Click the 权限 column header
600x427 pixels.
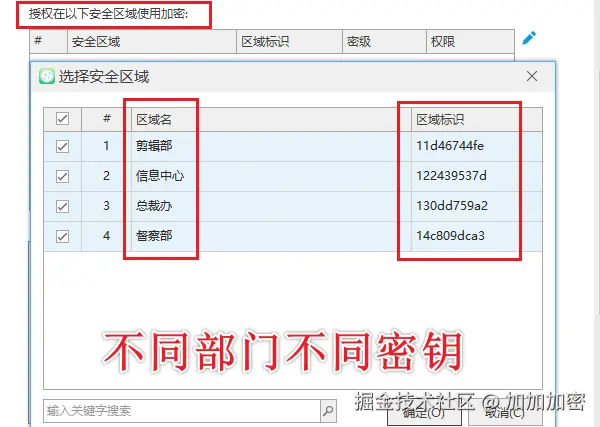pos(470,41)
